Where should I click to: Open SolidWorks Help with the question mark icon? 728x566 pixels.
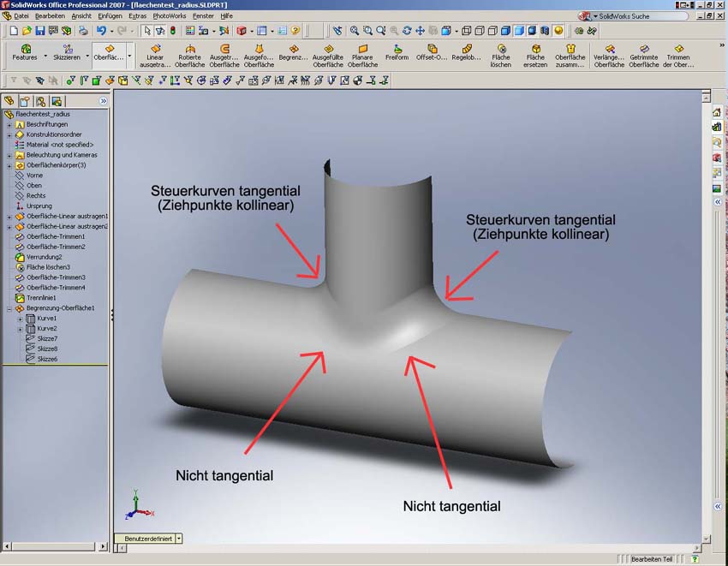295,31
